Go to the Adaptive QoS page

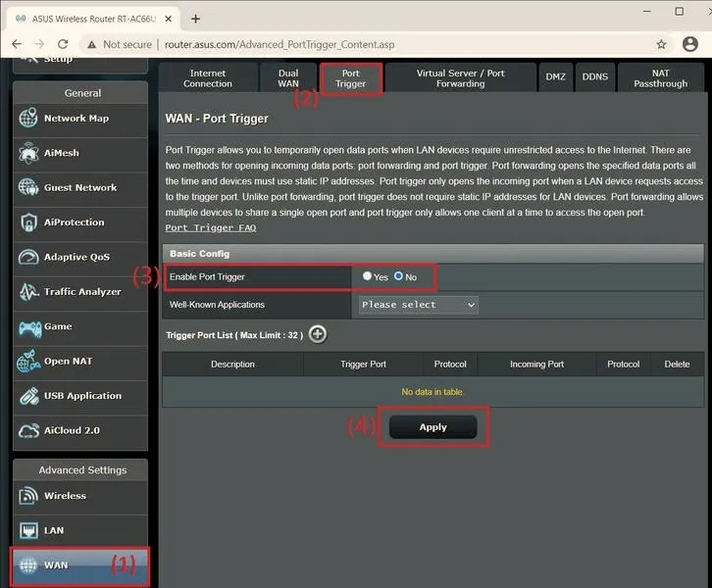[x=80, y=257]
